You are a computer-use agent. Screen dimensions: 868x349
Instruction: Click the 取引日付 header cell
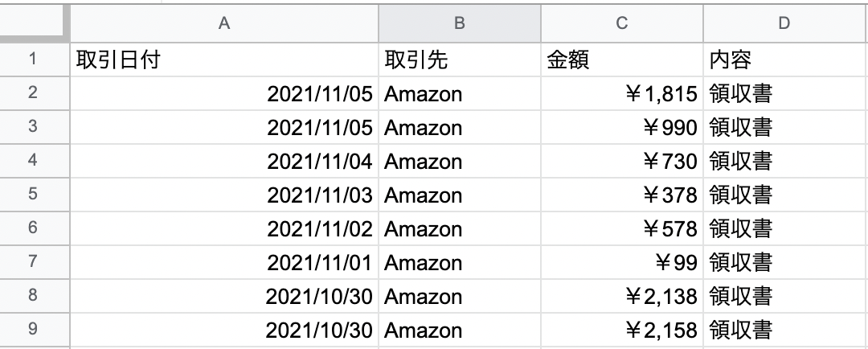224,60
